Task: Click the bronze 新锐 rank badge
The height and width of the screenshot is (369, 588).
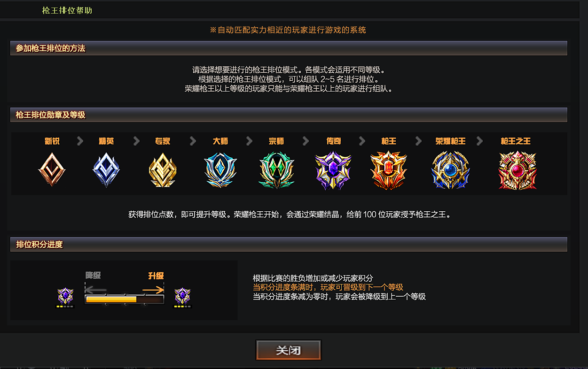Action: (52, 169)
